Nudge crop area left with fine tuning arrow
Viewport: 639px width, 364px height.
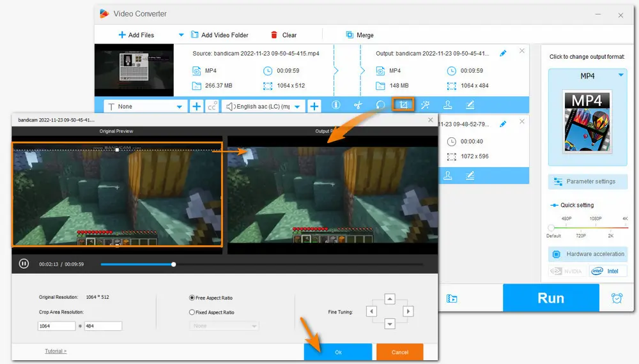[x=371, y=312]
